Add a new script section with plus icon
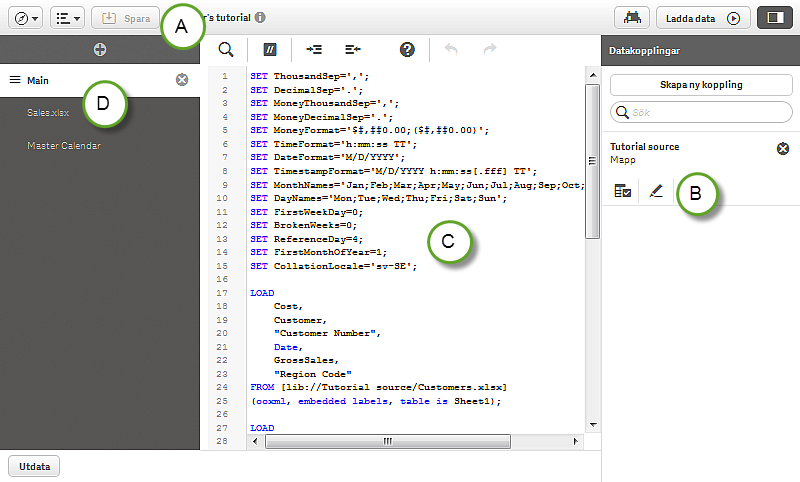Screen dimensions: 800x482 point(100,49)
